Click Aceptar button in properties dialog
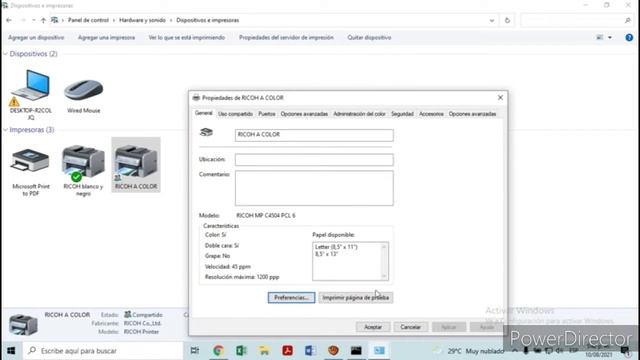The height and width of the screenshot is (360, 640). [373, 327]
